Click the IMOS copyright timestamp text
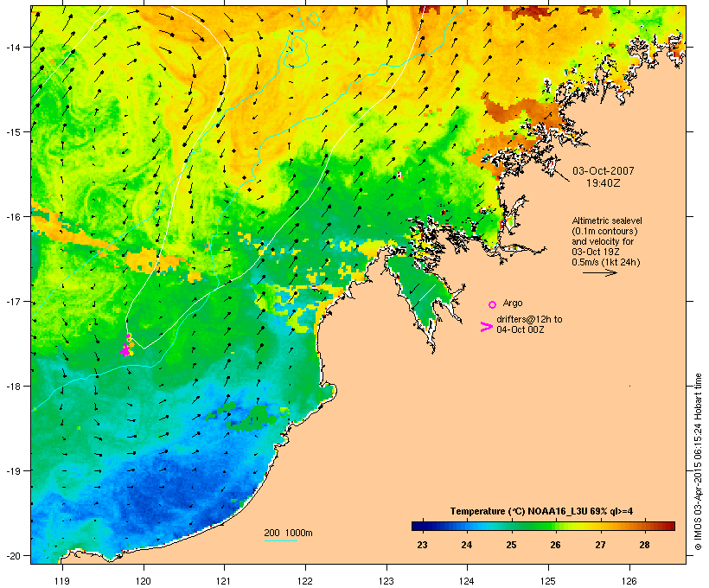The image size is (709, 588). point(698,462)
